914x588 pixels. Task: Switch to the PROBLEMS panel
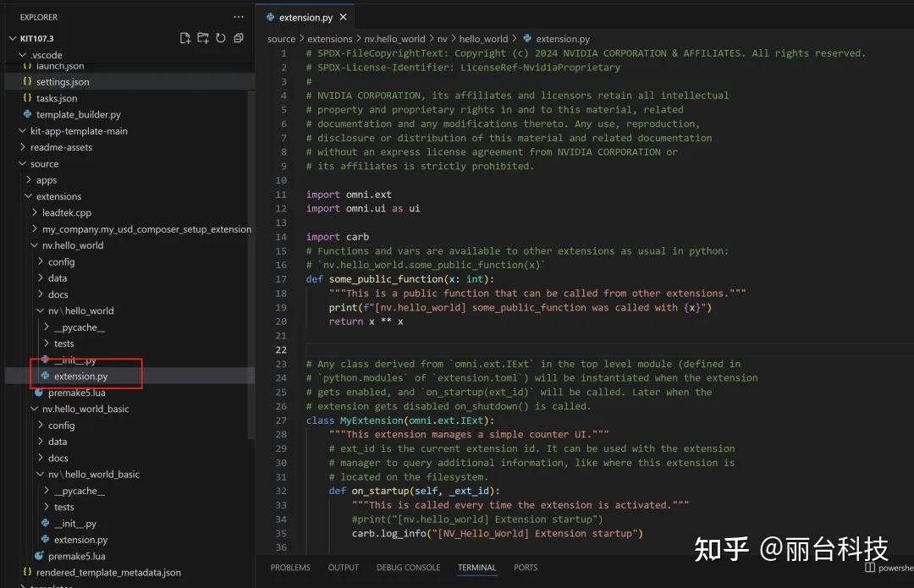click(x=290, y=568)
